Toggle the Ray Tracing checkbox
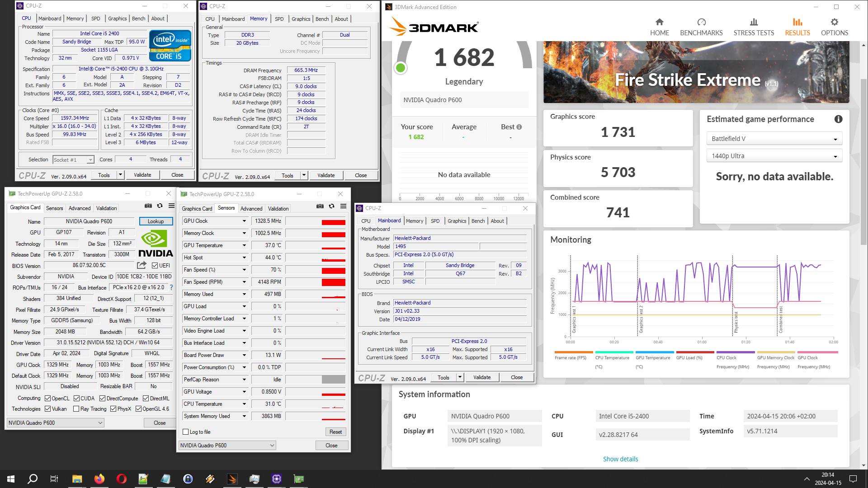The height and width of the screenshot is (488, 868). point(76,409)
